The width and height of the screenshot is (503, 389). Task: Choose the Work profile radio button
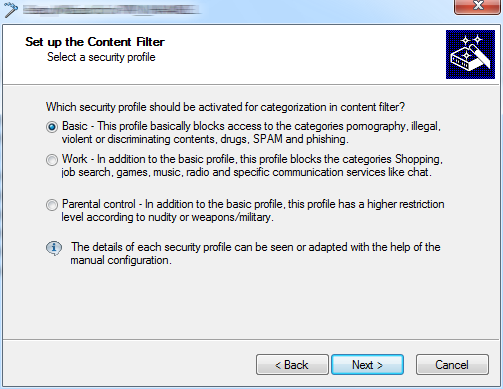click(52, 160)
